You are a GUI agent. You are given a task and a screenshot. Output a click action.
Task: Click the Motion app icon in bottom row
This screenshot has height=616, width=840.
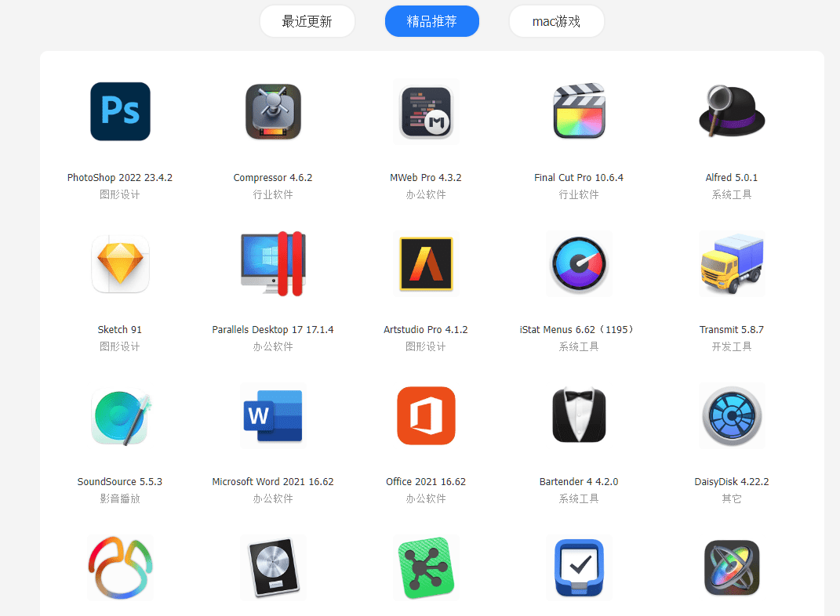pyautogui.click(x=732, y=568)
